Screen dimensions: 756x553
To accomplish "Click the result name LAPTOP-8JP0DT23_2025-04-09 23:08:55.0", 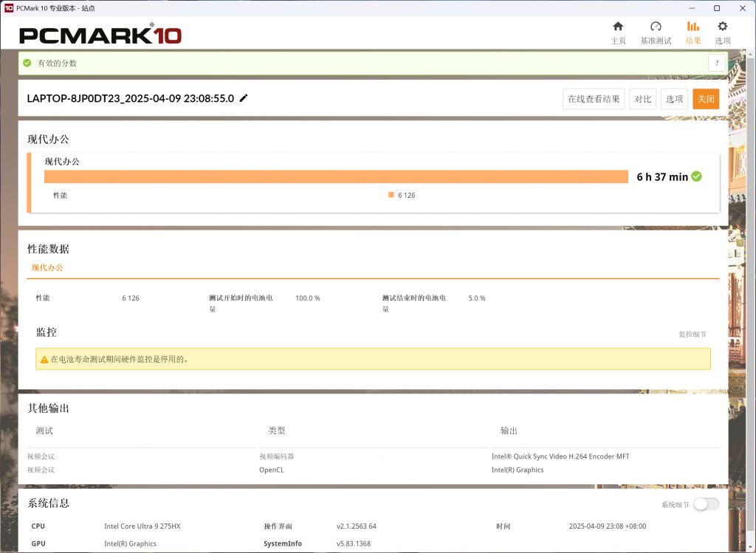I will [x=131, y=98].
